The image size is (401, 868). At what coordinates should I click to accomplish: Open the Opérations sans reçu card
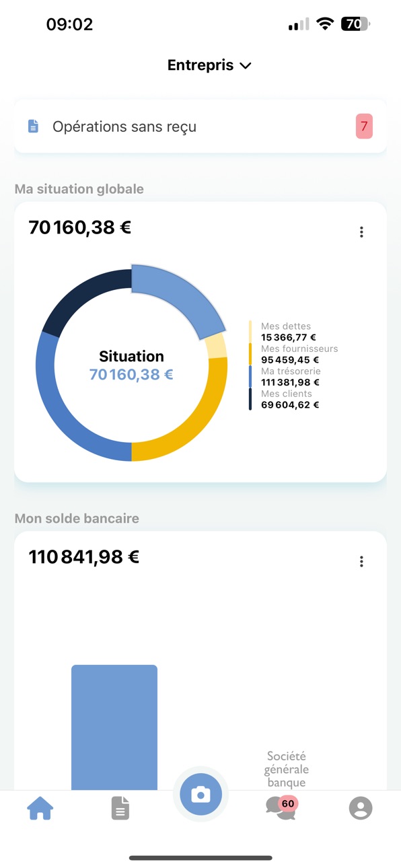point(200,126)
